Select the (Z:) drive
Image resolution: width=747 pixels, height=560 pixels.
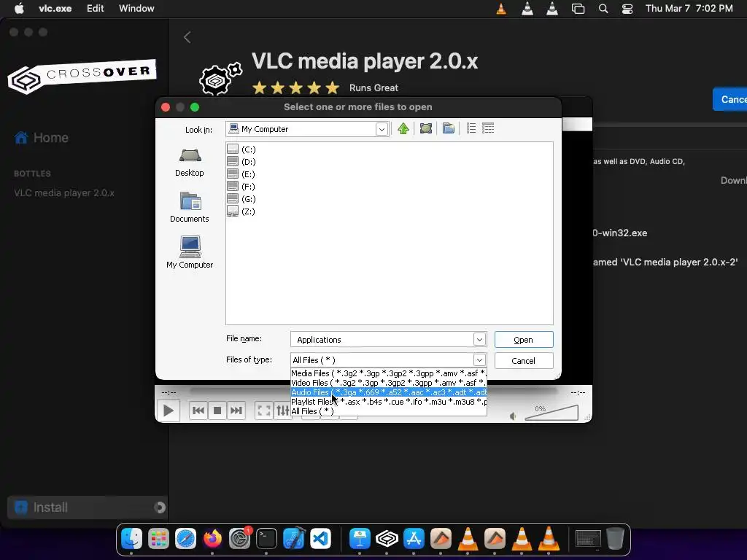pyautogui.click(x=241, y=211)
